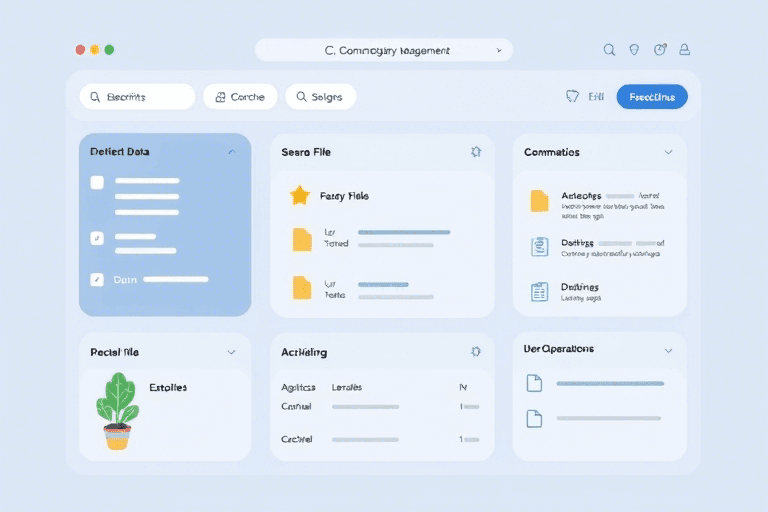The image size is (768, 512).
Task: Click the yellow file icon in Commaties panel
Action: click(x=540, y=201)
